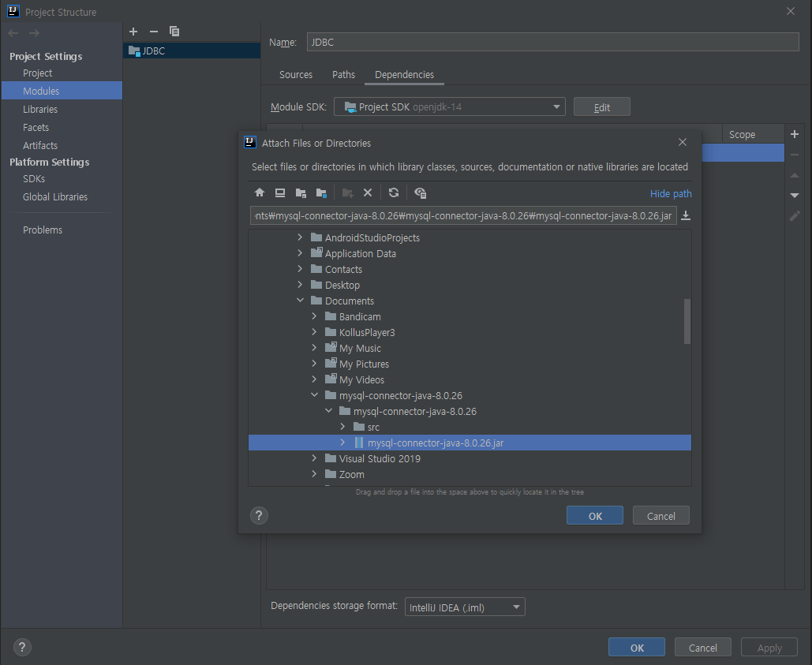Open the Module SDK dropdown
Image resolution: width=812 pixels, height=665 pixels.
coord(450,106)
